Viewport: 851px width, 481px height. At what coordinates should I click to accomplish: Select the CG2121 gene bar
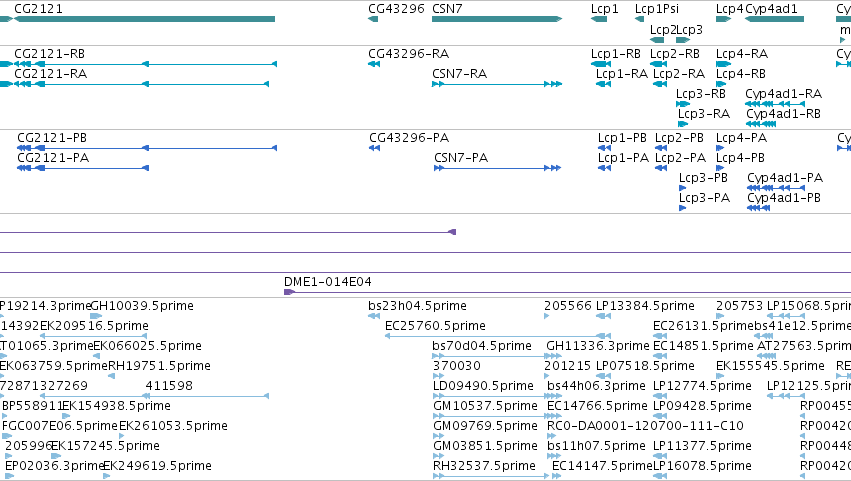[144, 19]
